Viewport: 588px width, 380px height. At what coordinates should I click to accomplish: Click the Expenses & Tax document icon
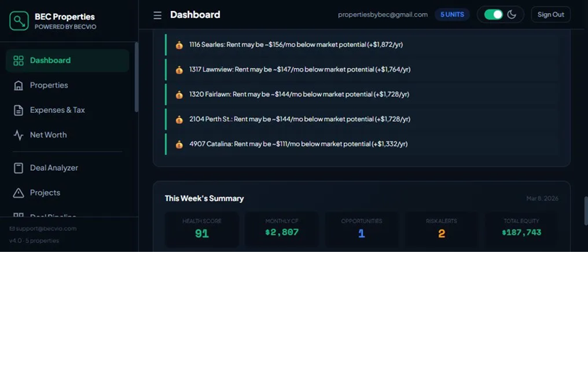(18, 110)
